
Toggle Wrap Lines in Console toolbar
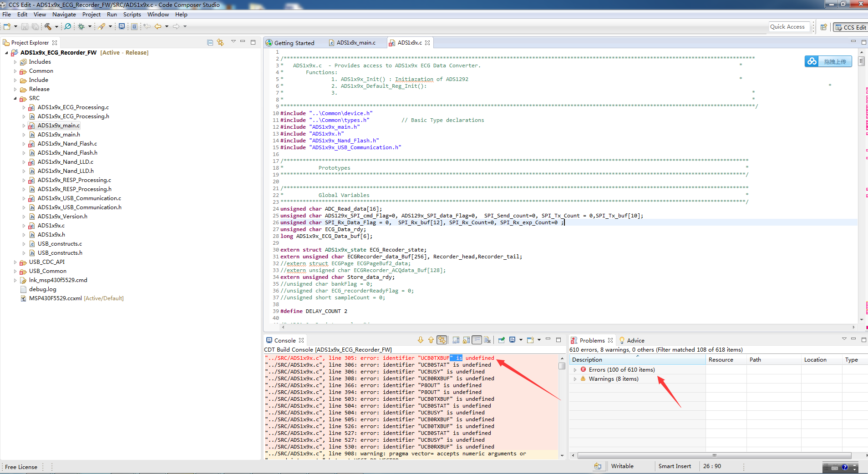tap(477, 340)
